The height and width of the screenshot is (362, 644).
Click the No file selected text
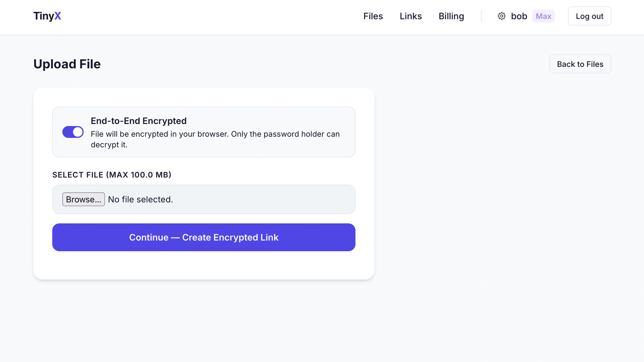pos(140,199)
